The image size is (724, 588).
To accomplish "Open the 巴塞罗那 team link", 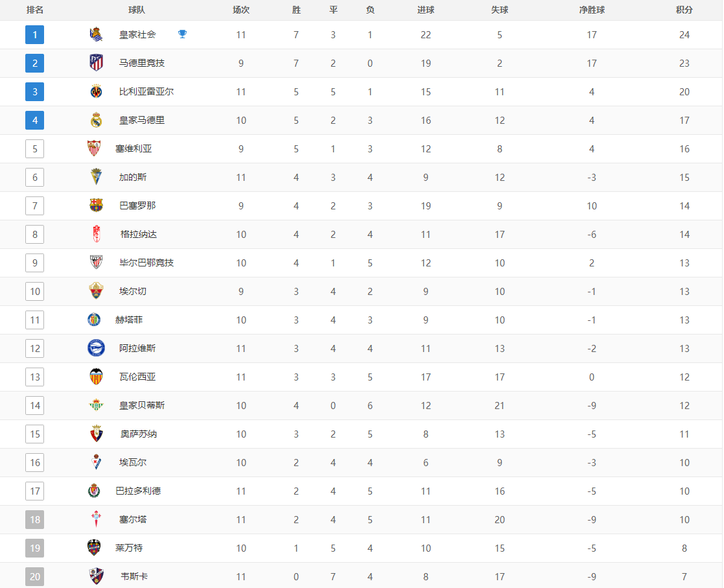I will click(x=137, y=206).
